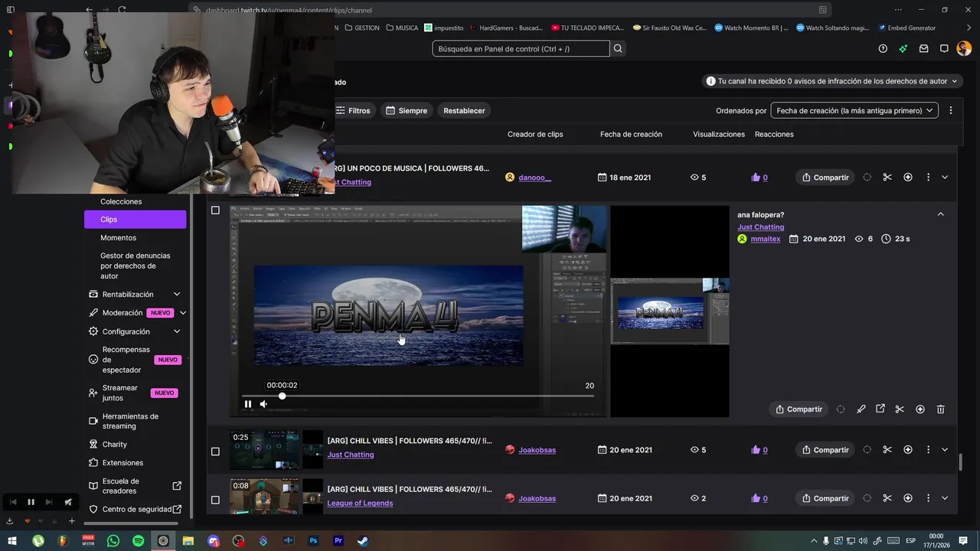Screen dimensions: 980x551
Task: Open the three-dot options beside sort dropdown
Action: [951, 110]
